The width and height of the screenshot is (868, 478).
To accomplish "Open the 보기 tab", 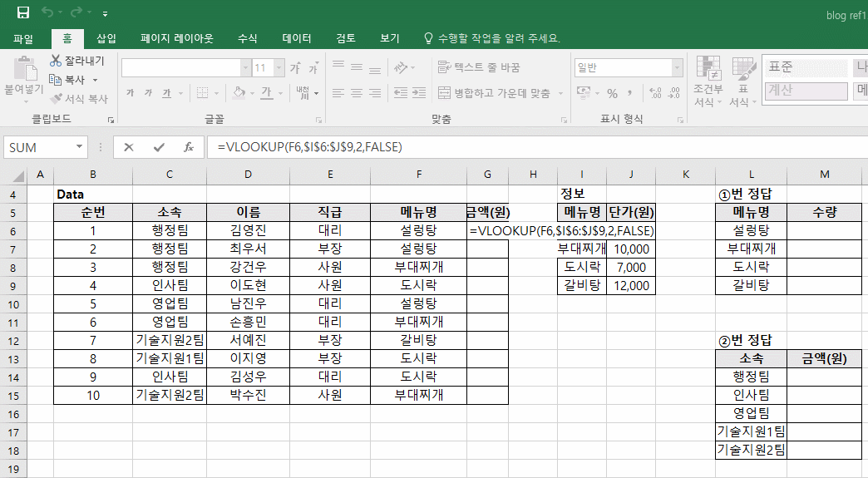I will (x=390, y=38).
